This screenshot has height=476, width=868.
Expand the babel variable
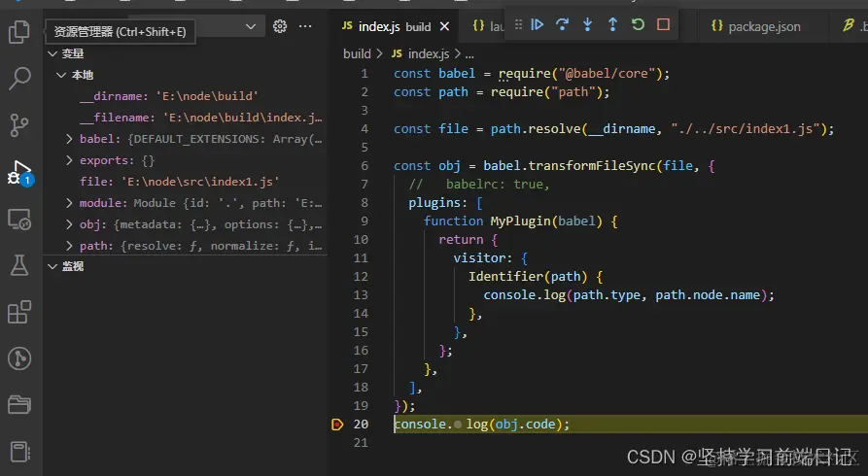click(69, 139)
